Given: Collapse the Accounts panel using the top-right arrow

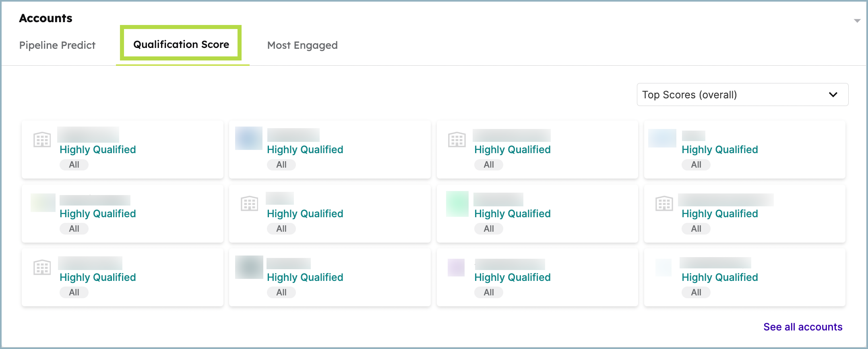Looking at the screenshot, I should click(857, 21).
